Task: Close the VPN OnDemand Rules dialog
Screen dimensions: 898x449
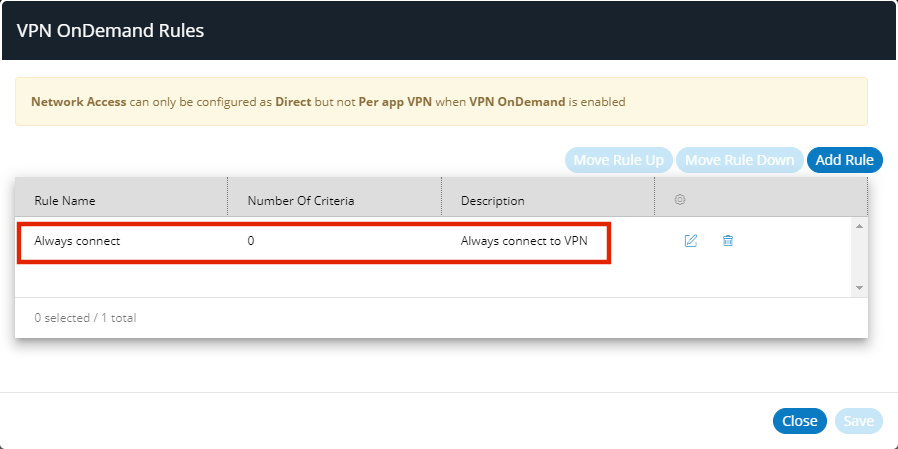Action: [799, 421]
